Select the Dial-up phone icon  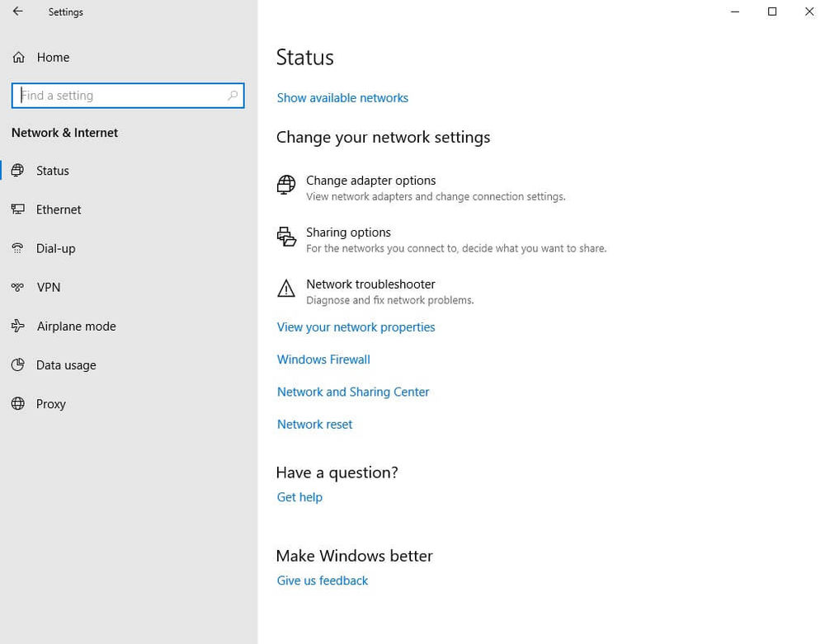[x=18, y=248]
